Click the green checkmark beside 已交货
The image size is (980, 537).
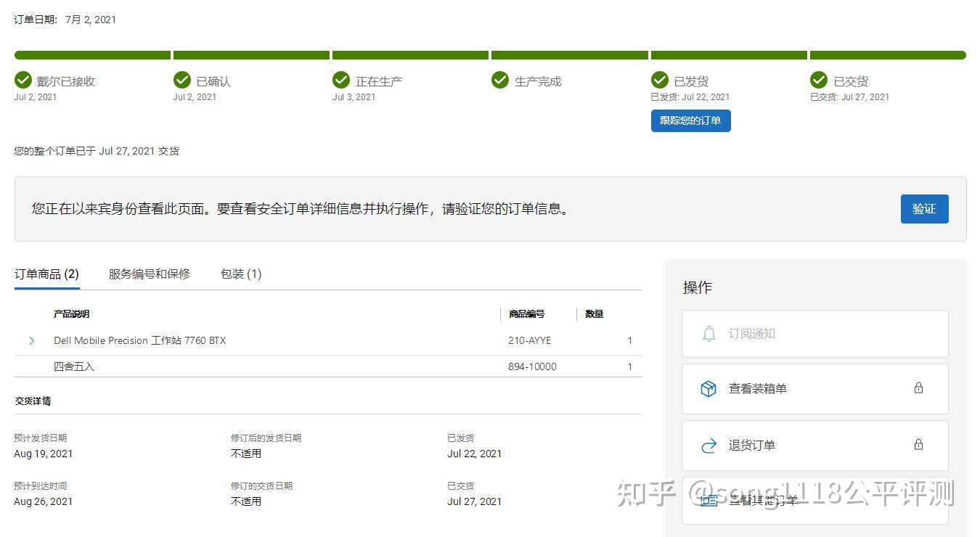click(x=819, y=80)
